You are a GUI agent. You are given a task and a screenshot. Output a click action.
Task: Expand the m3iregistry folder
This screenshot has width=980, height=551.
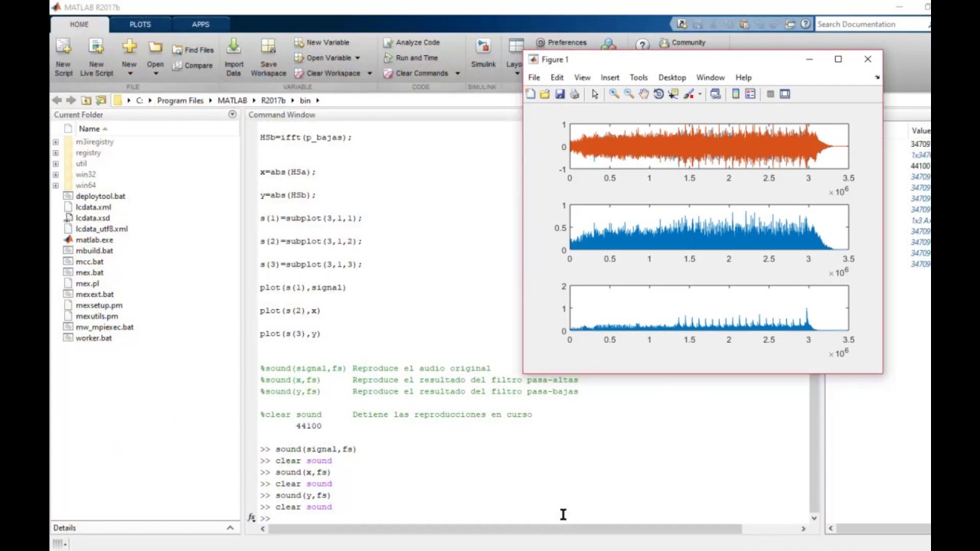(56, 142)
